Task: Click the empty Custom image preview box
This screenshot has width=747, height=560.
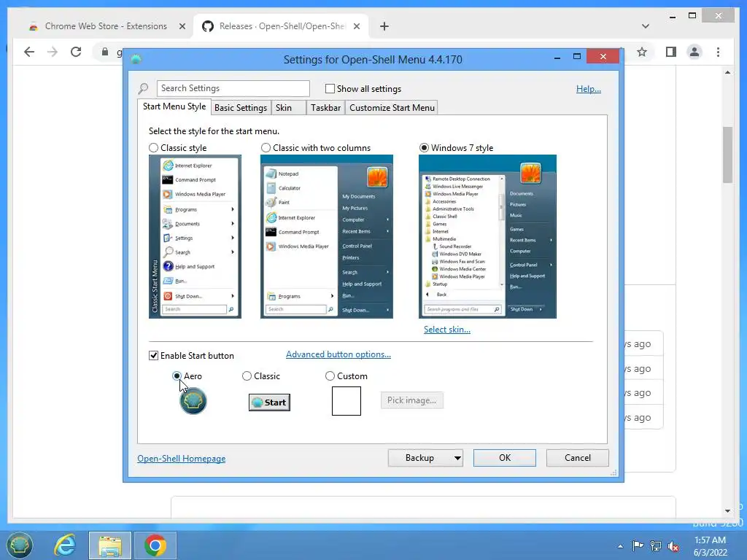Action: pyautogui.click(x=347, y=401)
